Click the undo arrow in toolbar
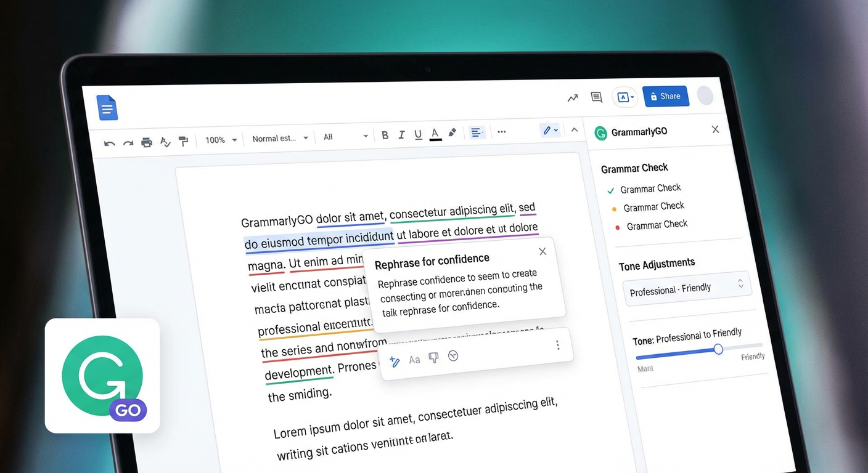 coord(109,144)
